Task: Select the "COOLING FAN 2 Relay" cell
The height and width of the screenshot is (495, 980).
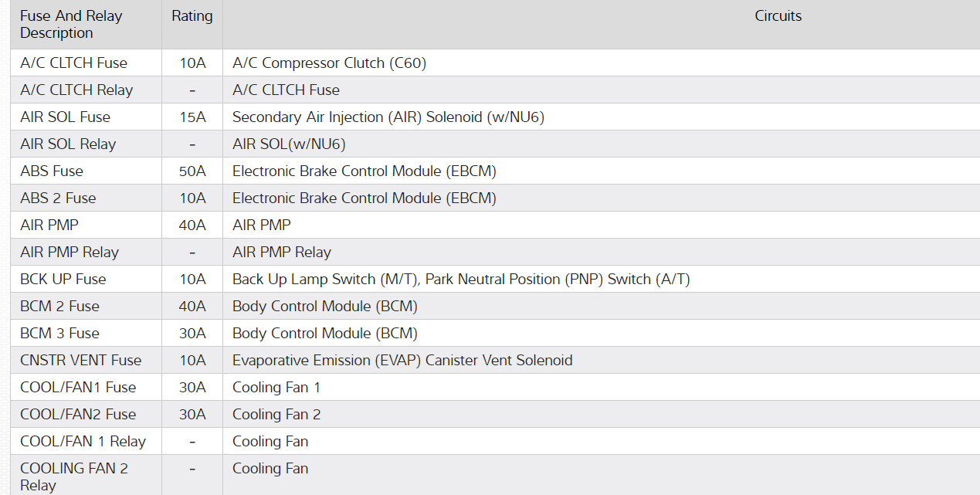Action: [74, 476]
